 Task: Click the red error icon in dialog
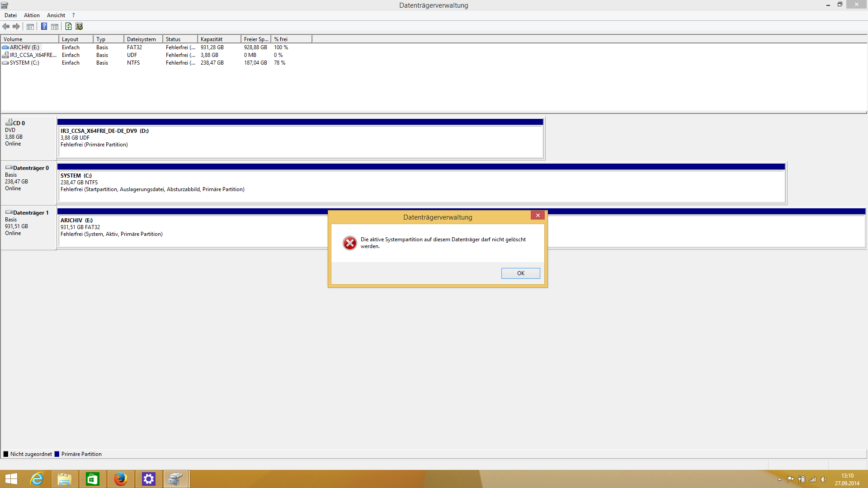349,243
